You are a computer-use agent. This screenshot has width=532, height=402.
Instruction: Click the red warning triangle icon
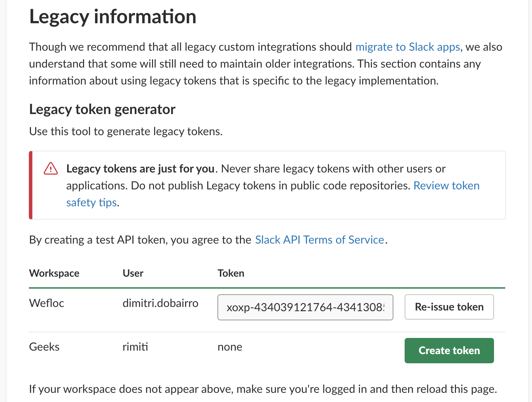51,169
